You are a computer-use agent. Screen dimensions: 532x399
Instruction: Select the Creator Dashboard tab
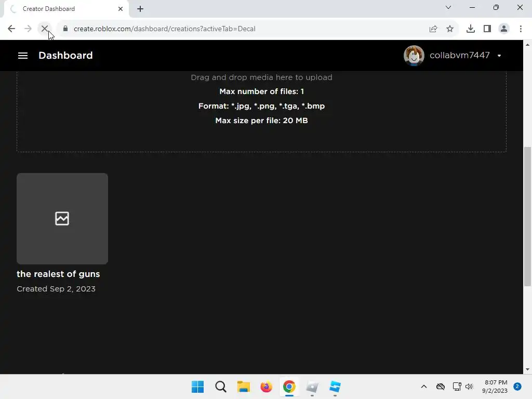[66, 9]
